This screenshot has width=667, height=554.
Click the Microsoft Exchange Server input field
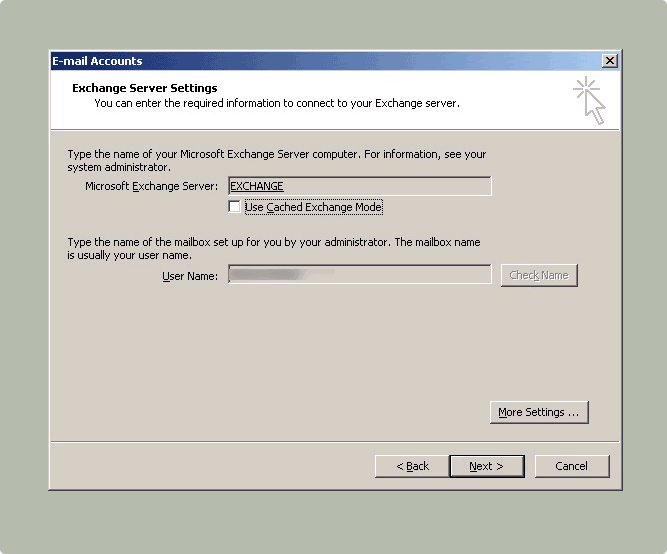(359, 186)
